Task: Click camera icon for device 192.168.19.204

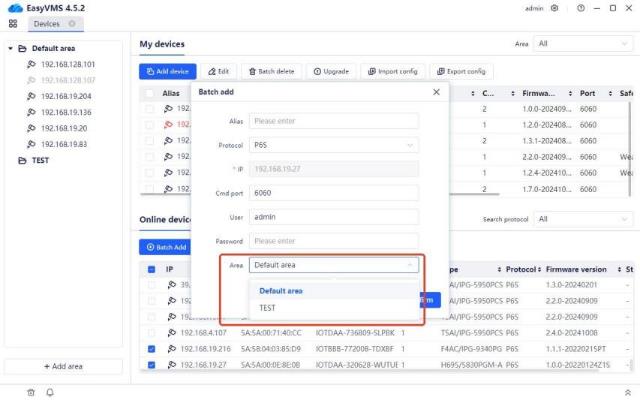Action: pos(32,96)
